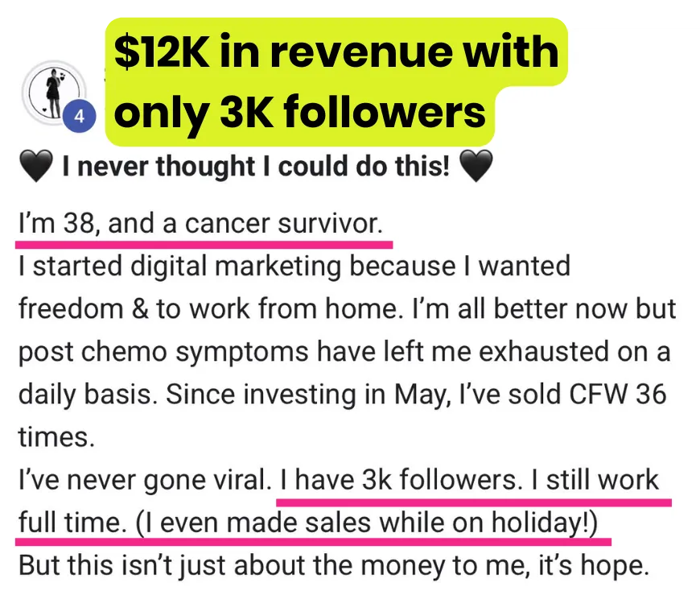The image size is (700, 591).
Task: Click the 'I've never gone viral' sentence
Action: point(142,481)
